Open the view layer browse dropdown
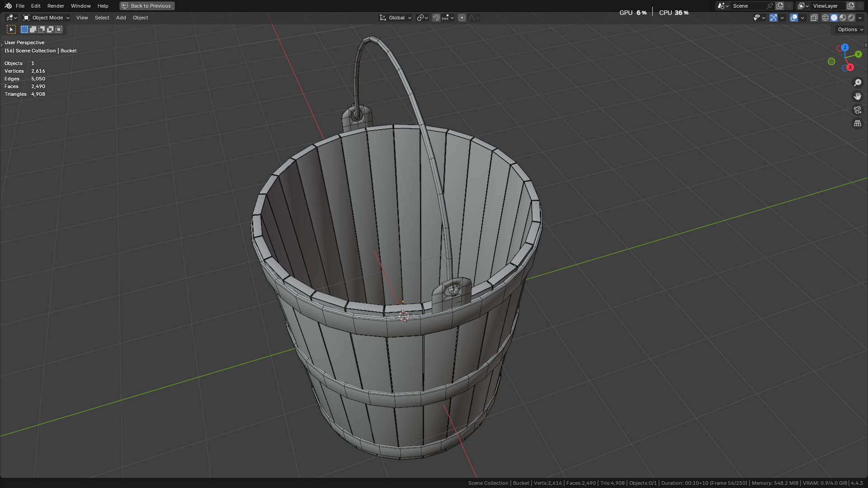 (803, 6)
